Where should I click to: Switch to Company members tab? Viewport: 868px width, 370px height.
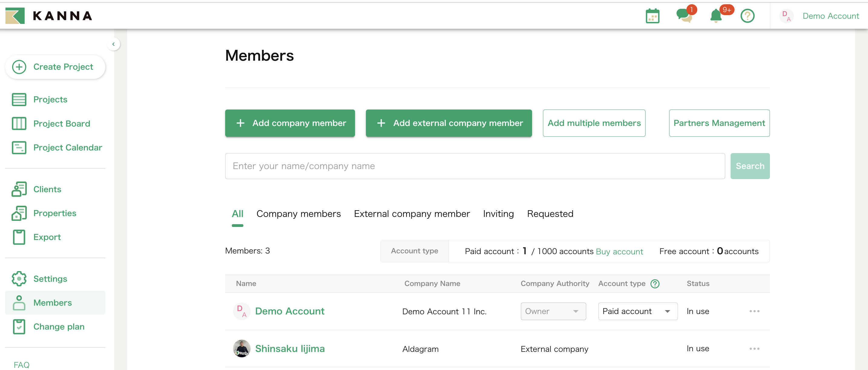pyautogui.click(x=298, y=214)
